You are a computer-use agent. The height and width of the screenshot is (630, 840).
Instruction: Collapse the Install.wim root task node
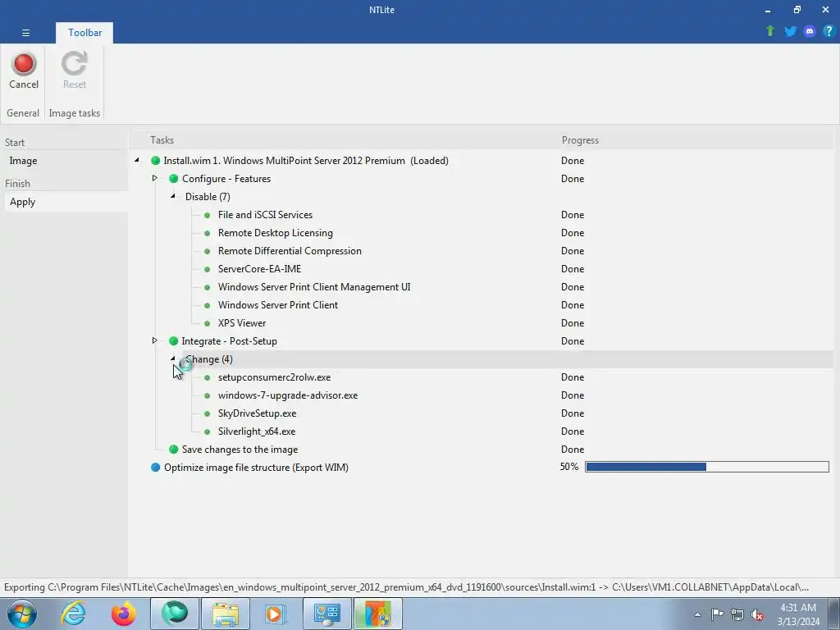pyautogui.click(x=137, y=160)
